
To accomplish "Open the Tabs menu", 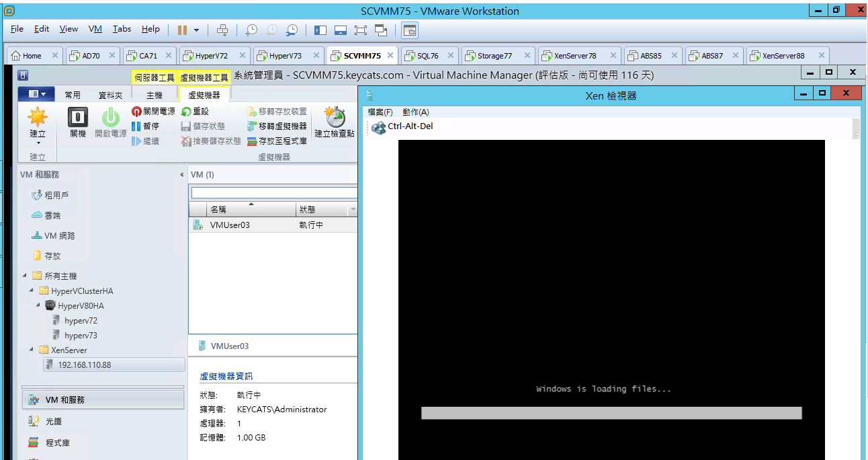I will click(x=122, y=29).
